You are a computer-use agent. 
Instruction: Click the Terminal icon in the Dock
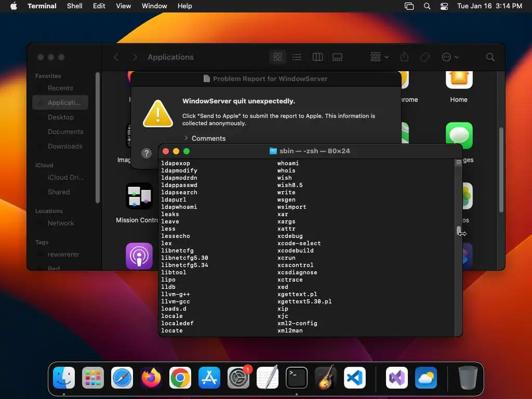click(x=297, y=378)
